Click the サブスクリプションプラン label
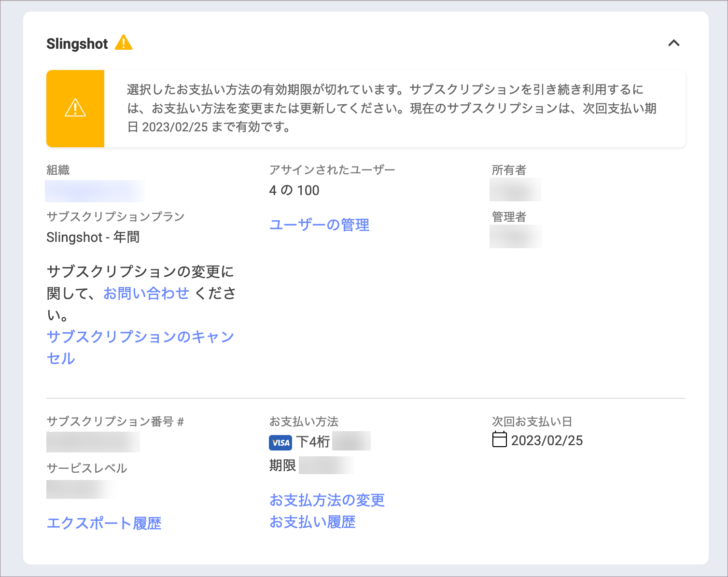728x577 pixels. tap(116, 216)
